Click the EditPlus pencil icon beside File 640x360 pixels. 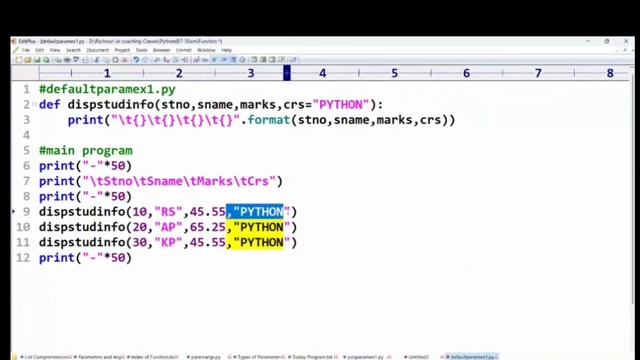[16, 50]
